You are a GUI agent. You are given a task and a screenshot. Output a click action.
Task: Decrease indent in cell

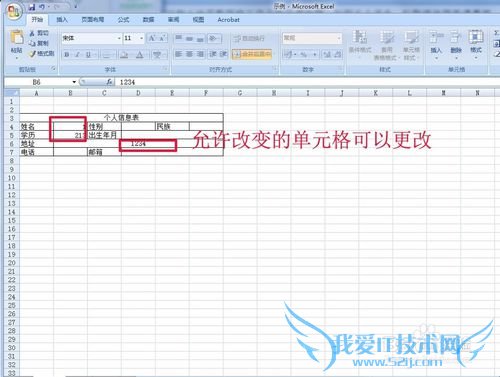(x=213, y=54)
